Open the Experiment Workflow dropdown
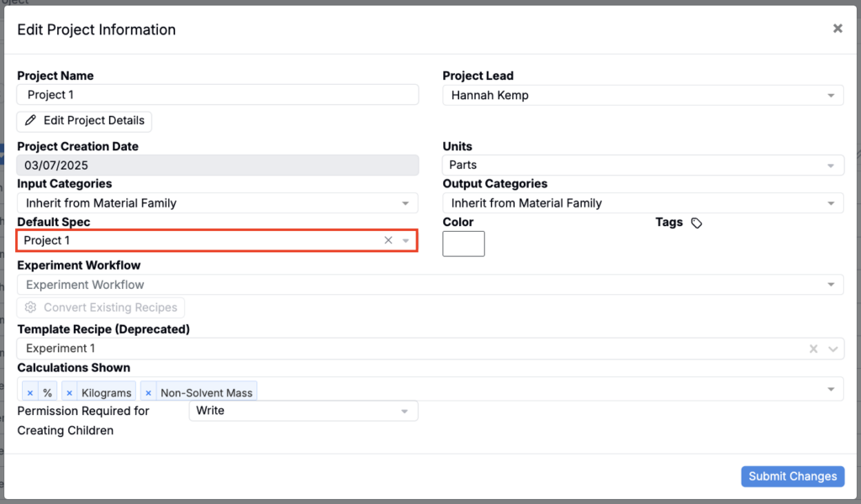Screen dimensions: 861x504 pos(430,285)
